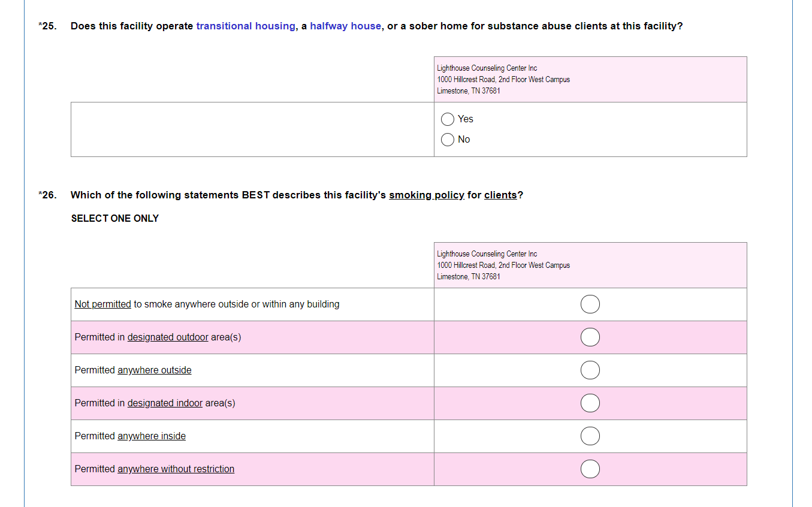Click the anywhere without restriction underlined text
This screenshot has height=507, width=812.
click(176, 469)
